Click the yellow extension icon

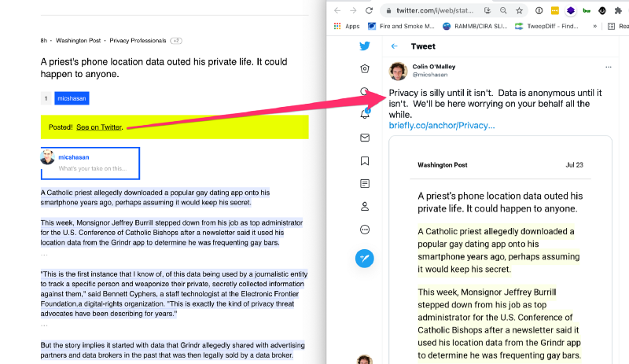click(x=555, y=11)
